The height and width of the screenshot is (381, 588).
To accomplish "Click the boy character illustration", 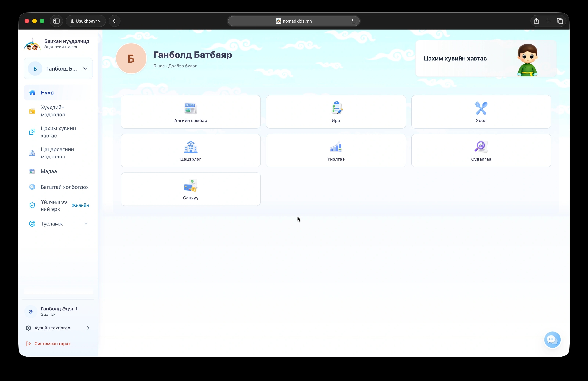I will (x=527, y=60).
